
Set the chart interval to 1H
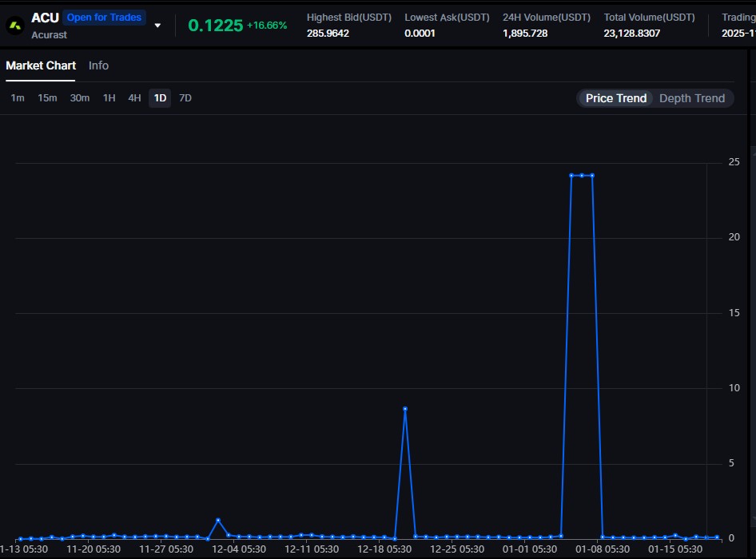click(x=109, y=98)
